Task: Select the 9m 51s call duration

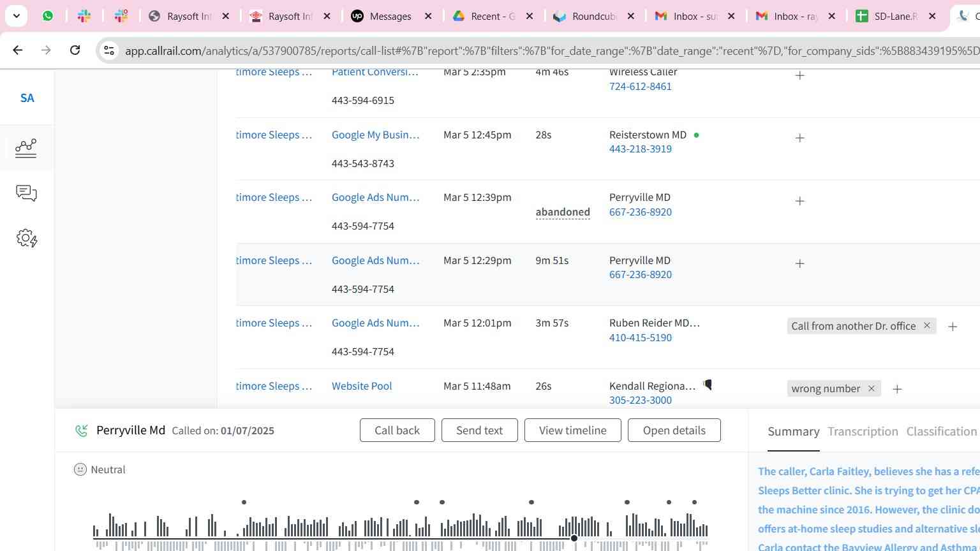Action: pyautogui.click(x=552, y=261)
